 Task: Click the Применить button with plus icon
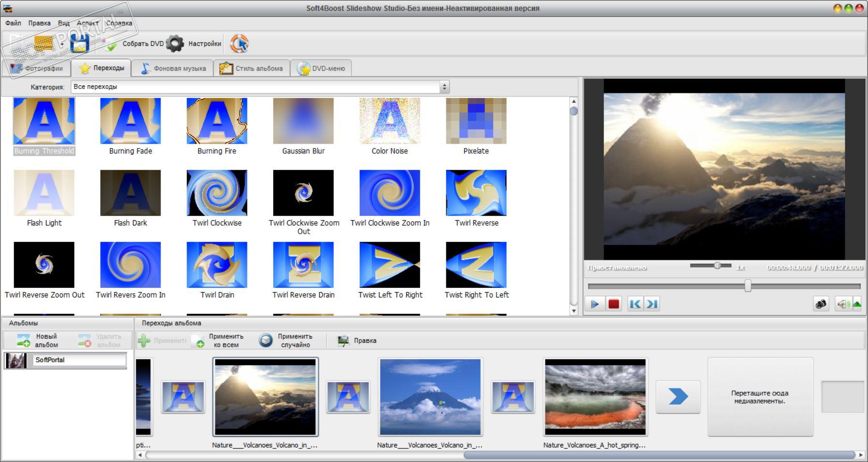(162, 341)
